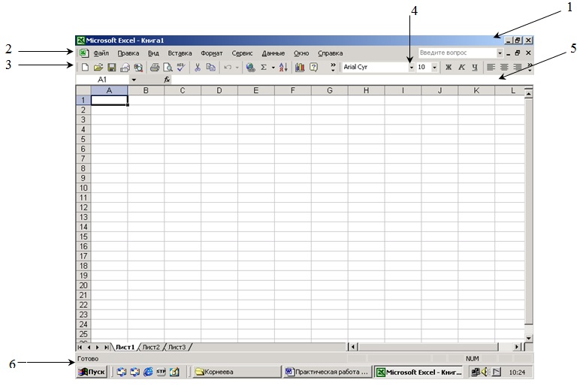
Task: Sort ascending using the A-Я icon
Action: click(x=283, y=68)
